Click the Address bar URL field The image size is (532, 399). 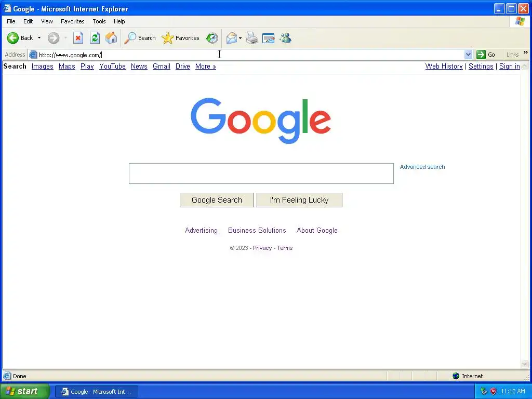coord(251,55)
